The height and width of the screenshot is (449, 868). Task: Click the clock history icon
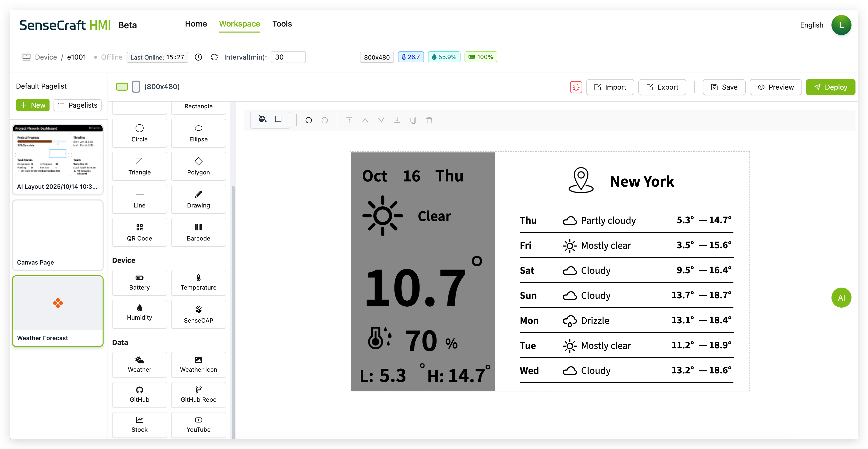[198, 57]
